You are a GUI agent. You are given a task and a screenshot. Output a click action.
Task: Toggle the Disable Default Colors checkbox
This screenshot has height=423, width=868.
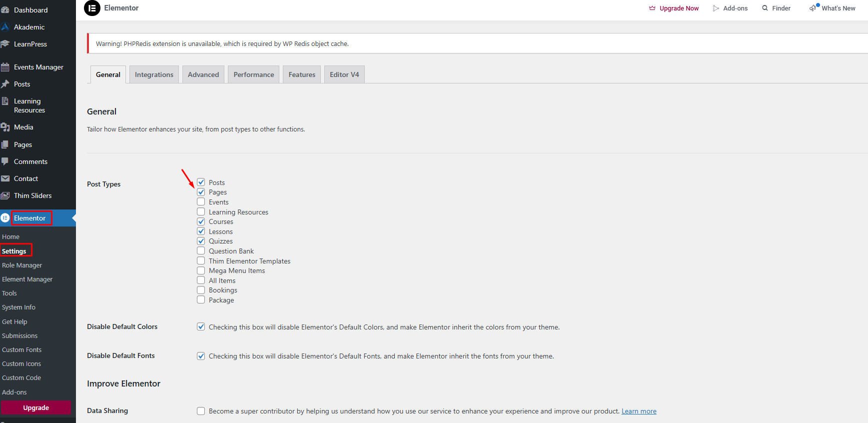(201, 327)
